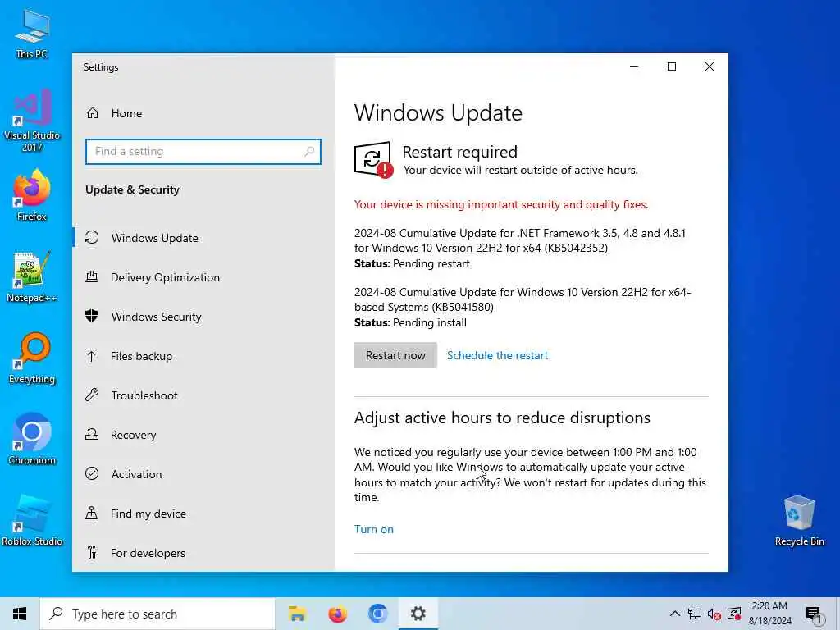
Task: Click the muted volume speaker icon
Action: [714, 614]
